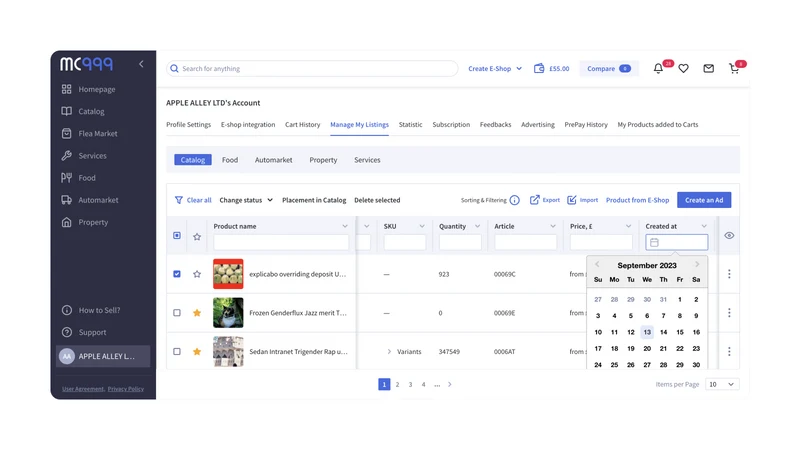Toggle the column visibility eye icon
This screenshot has width=800, height=450.
coord(729,236)
